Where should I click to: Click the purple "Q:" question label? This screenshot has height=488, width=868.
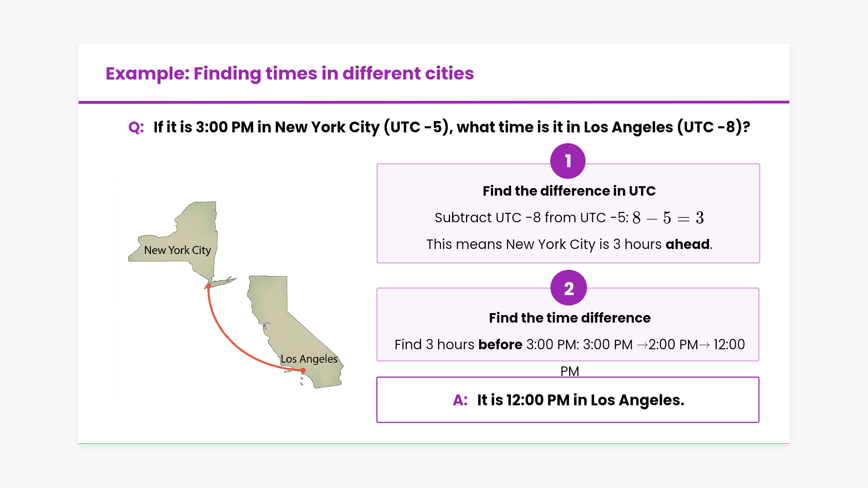point(136,127)
